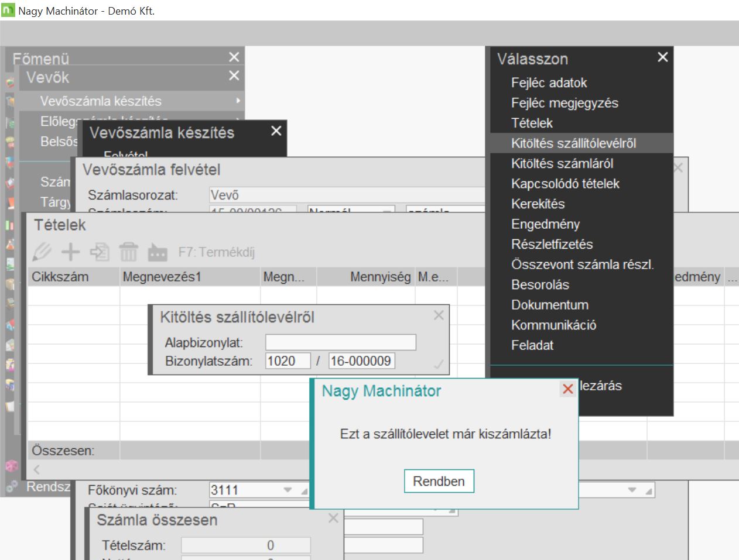
Task: Click the Rendsz entry in Főmenü
Action: [48, 486]
